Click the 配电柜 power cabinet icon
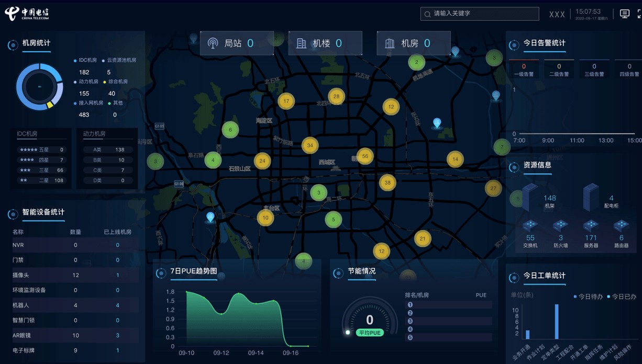This screenshot has height=364, width=642. [x=591, y=197]
